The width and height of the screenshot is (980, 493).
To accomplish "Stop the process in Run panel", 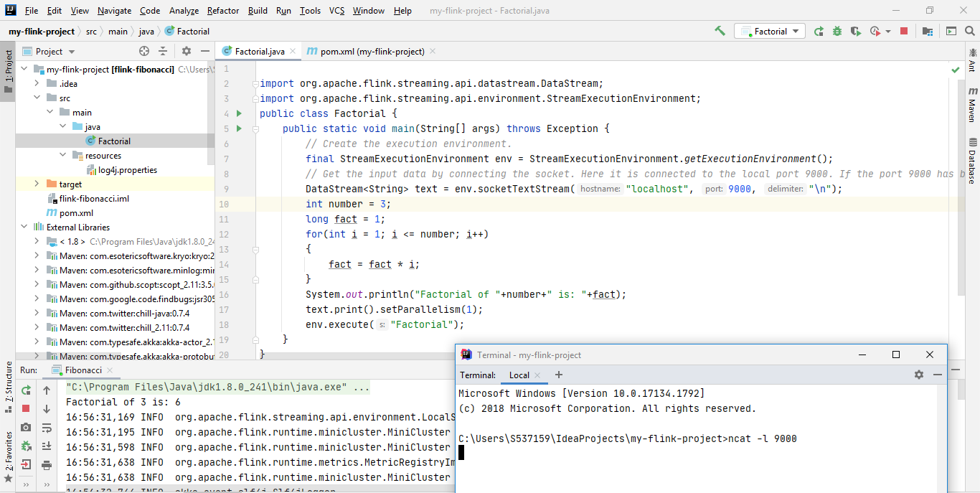I will click(26, 408).
